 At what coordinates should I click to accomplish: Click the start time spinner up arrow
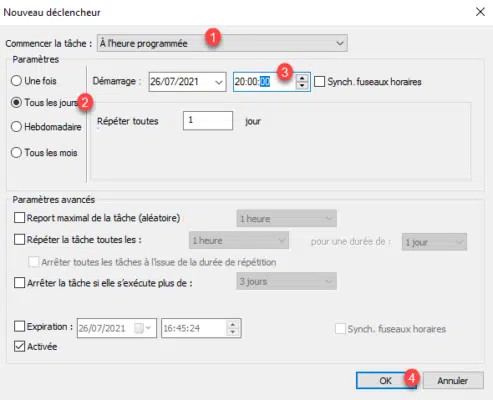click(302, 79)
